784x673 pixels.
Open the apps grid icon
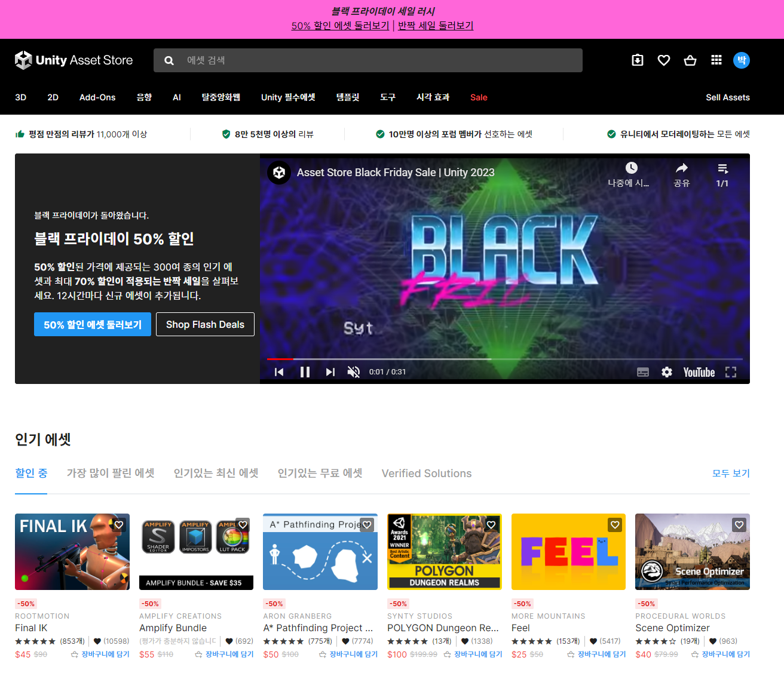click(x=716, y=60)
